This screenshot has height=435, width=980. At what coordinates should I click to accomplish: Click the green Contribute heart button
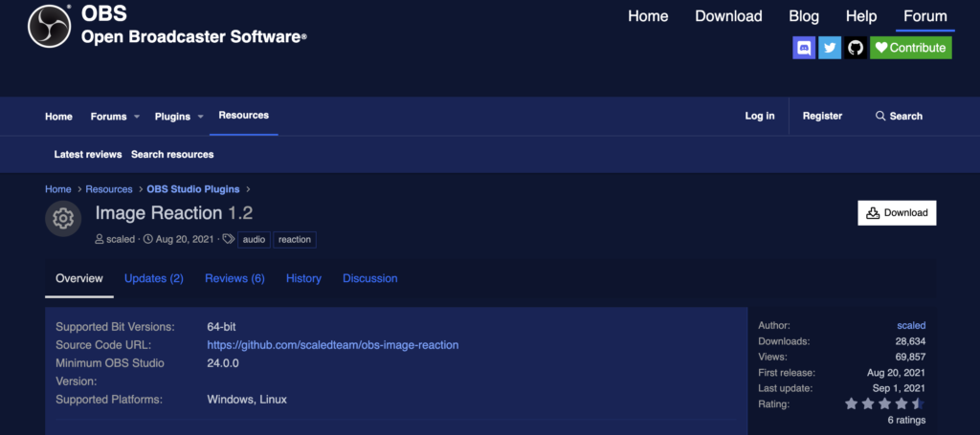click(910, 47)
